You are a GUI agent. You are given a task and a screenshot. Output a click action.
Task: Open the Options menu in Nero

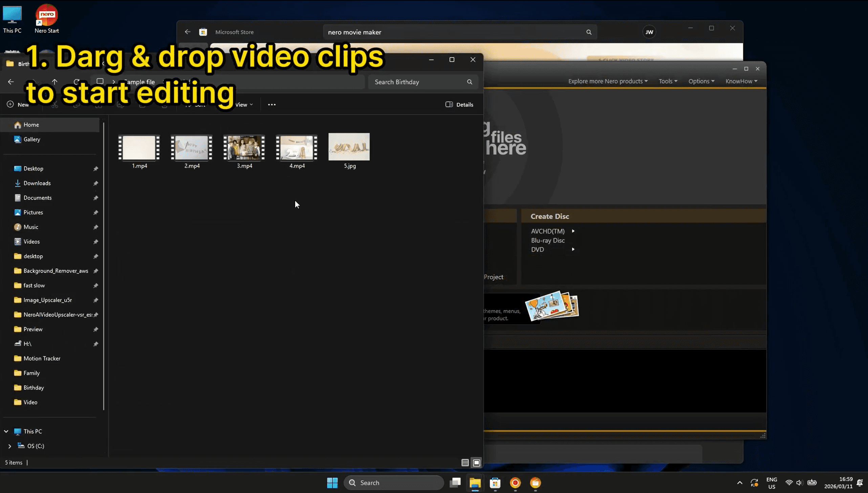(x=701, y=81)
